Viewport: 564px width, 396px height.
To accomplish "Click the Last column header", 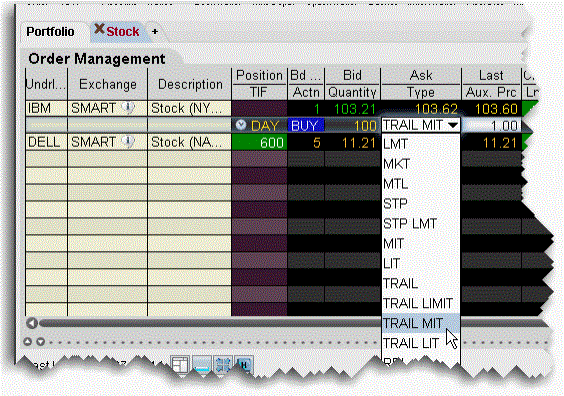I will [491, 76].
